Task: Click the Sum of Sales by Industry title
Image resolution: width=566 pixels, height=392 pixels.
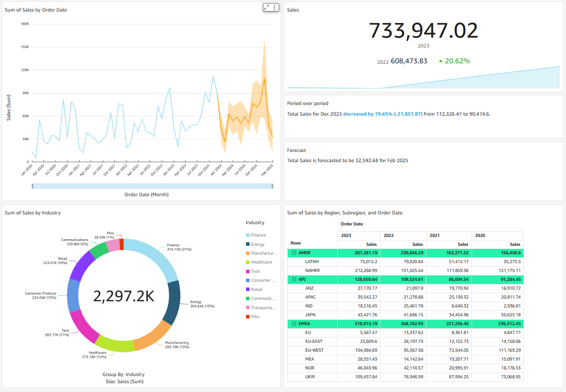Action: 33,213
